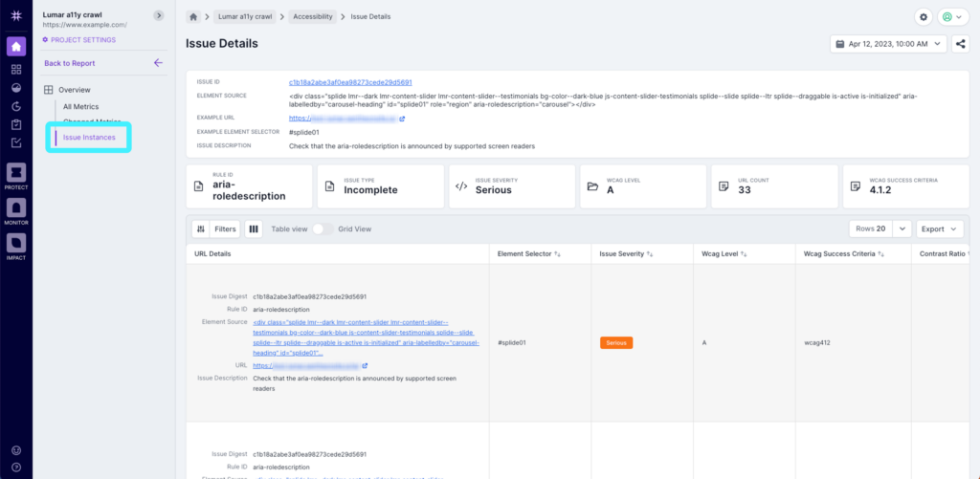Image resolution: width=980 pixels, height=479 pixels.
Task: Toggle between Table view and Grid View
Action: coord(323,229)
